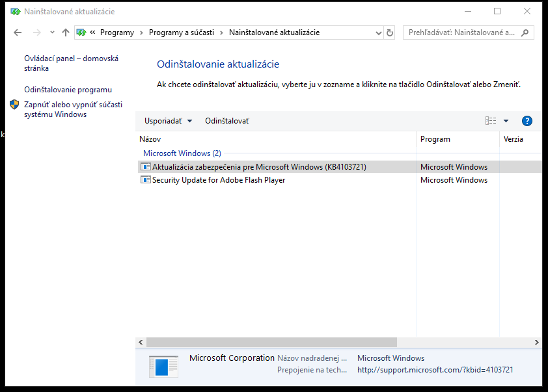Click Nainštalované aktualizácie breadcrumb
This screenshot has width=548, height=392.
pyautogui.click(x=275, y=33)
